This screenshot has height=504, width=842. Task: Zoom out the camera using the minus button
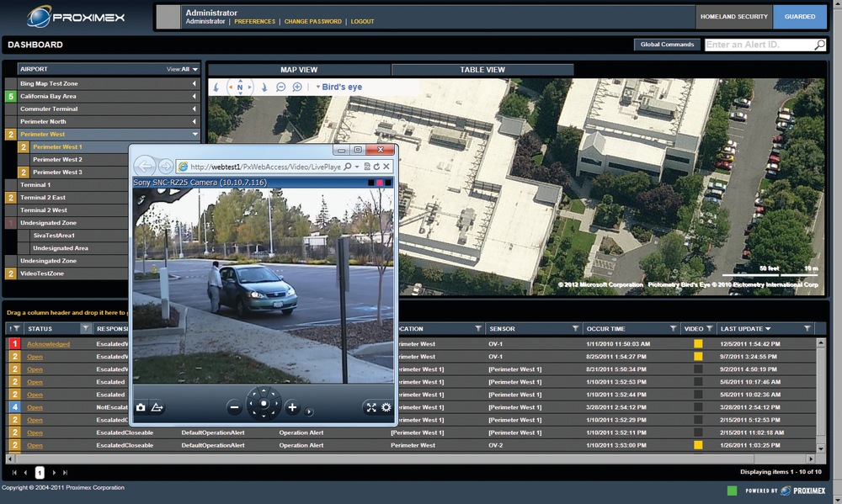click(x=234, y=406)
